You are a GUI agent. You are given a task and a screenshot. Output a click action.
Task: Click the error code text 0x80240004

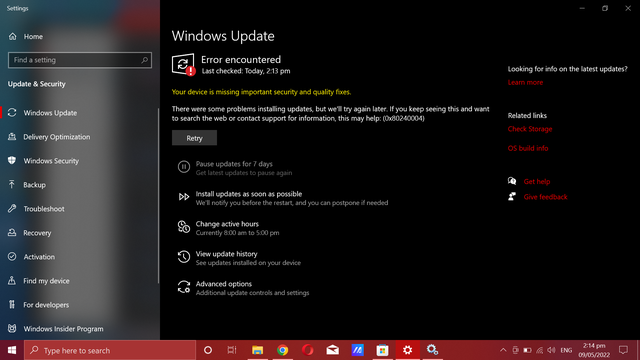pyautogui.click(x=403, y=118)
